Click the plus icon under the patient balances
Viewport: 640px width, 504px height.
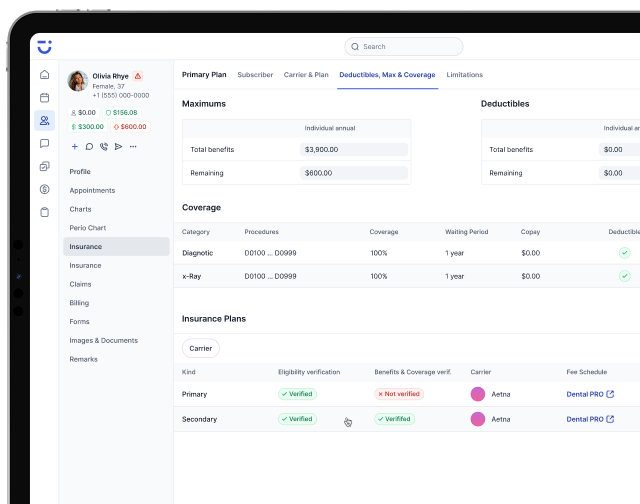click(74, 147)
